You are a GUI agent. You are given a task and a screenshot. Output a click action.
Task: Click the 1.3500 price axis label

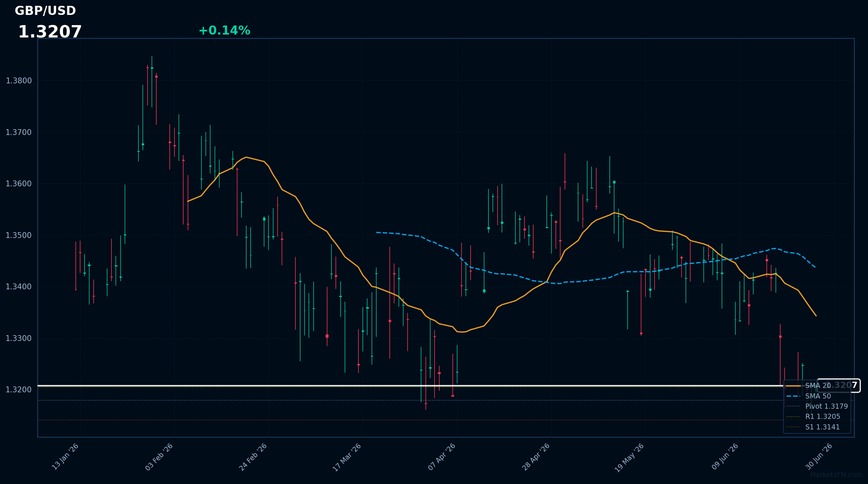[19, 235]
